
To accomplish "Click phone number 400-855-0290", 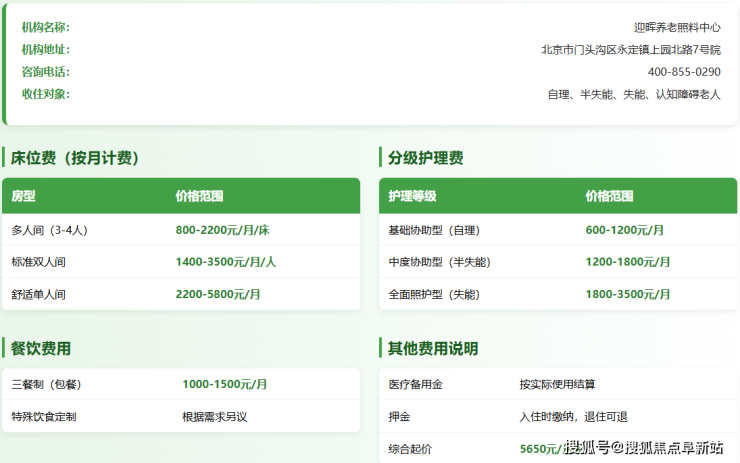I will [x=684, y=72].
